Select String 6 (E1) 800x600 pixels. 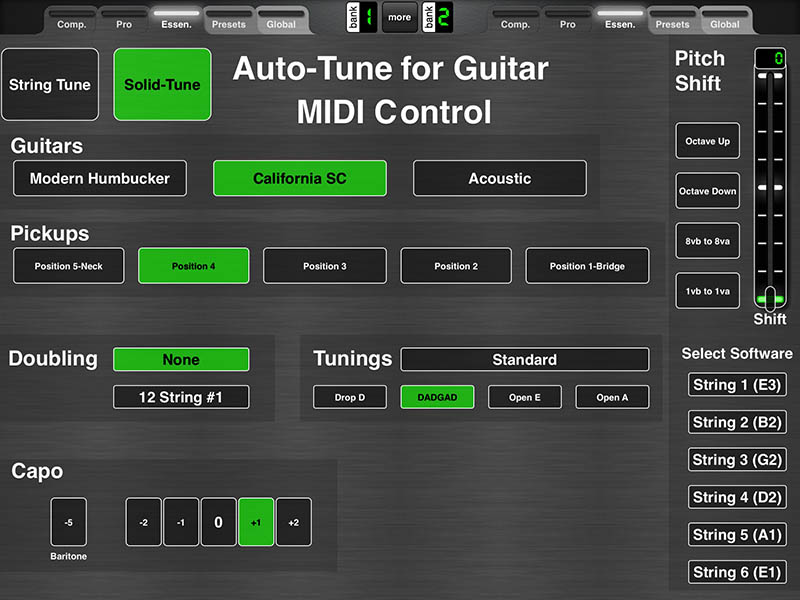click(x=737, y=572)
